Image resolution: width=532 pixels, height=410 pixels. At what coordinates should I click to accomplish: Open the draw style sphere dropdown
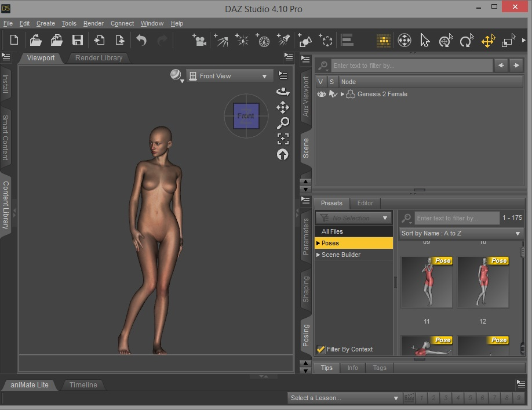click(x=177, y=76)
